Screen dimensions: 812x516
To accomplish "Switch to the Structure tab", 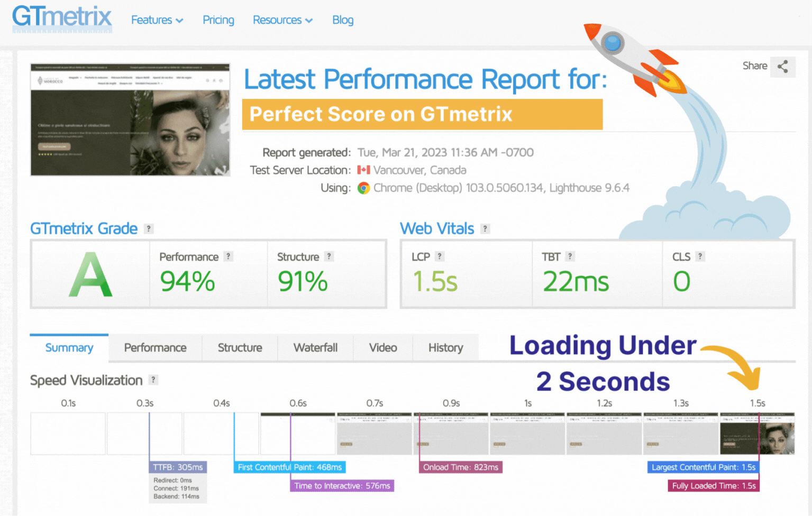I will point(240,348).
